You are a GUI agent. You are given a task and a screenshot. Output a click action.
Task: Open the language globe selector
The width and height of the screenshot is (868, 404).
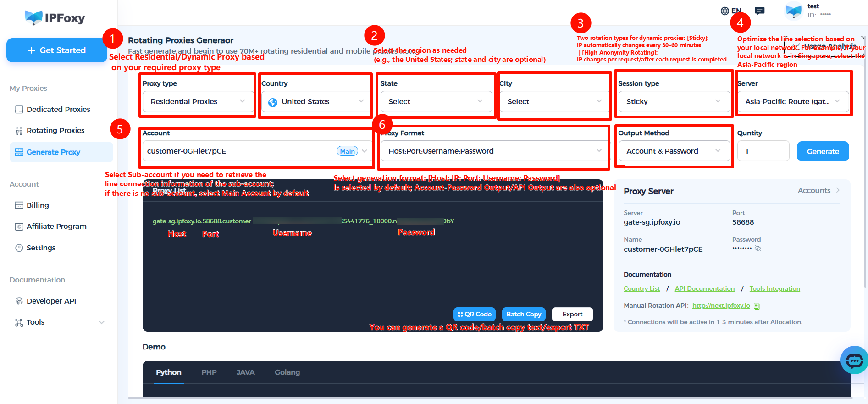(x=725, y=11)
